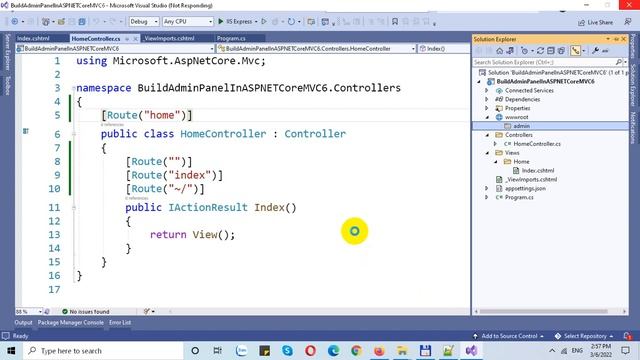The width and height of the screenshot is (640, 360).
Task: Click Show All Files icon
Action: point(561,51)
